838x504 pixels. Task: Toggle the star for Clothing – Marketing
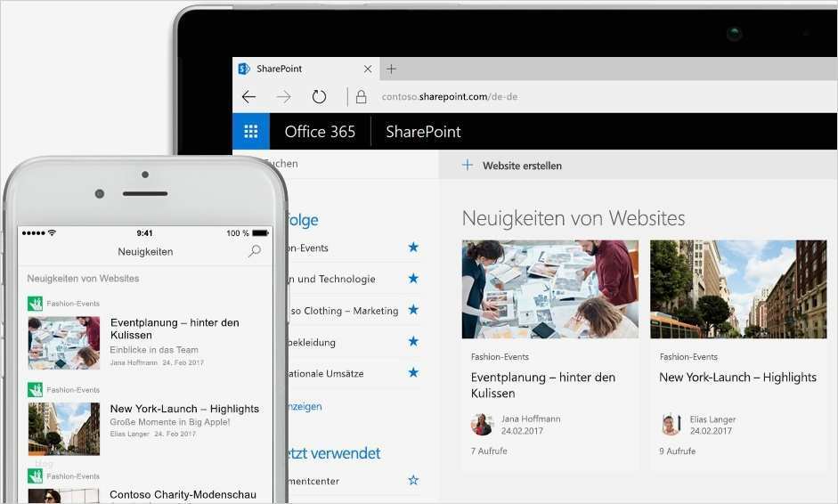point(413,310)
